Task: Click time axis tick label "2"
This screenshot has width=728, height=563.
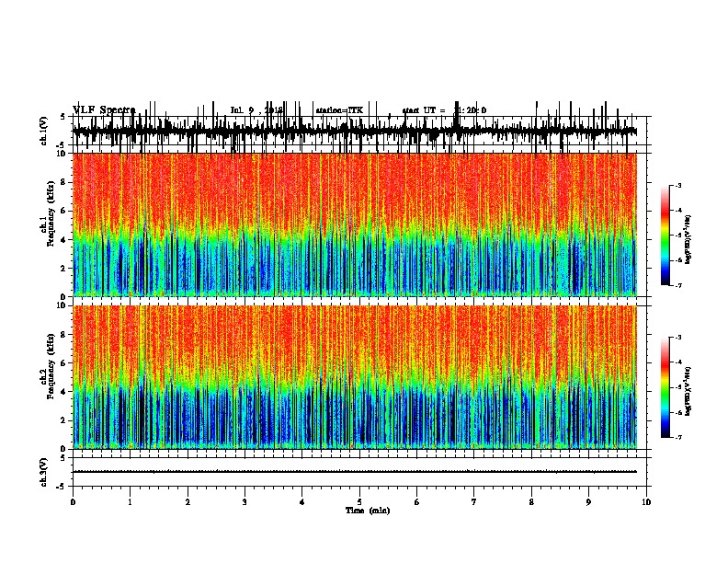Action: tap(188, 502)
